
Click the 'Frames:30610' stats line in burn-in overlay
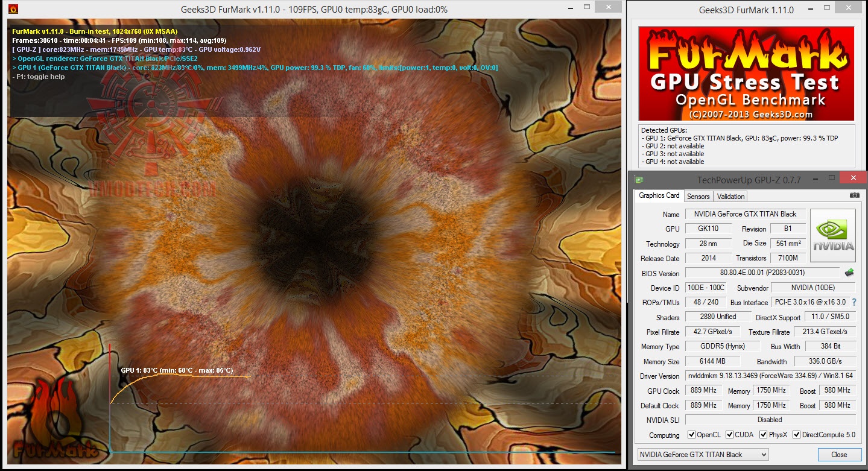pyautogui.click(x=119, y=40)
